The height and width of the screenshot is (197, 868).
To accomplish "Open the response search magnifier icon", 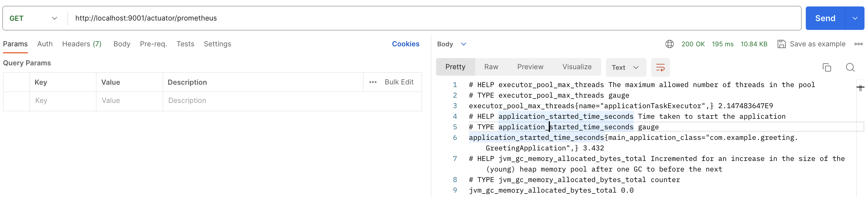I will point(850,67).
